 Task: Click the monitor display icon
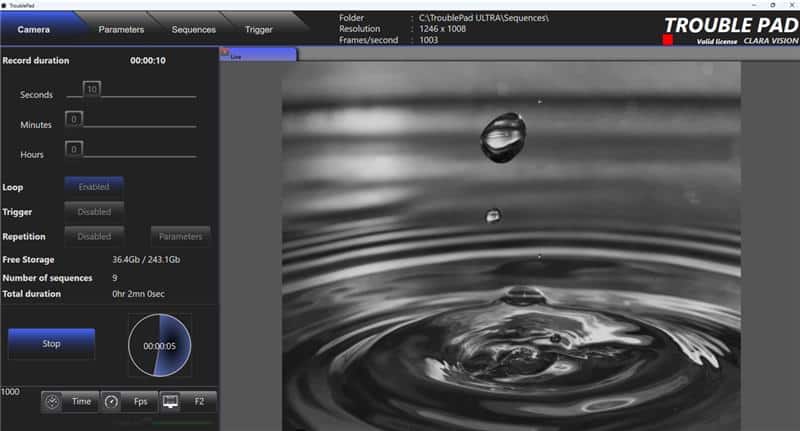(170, 402)
